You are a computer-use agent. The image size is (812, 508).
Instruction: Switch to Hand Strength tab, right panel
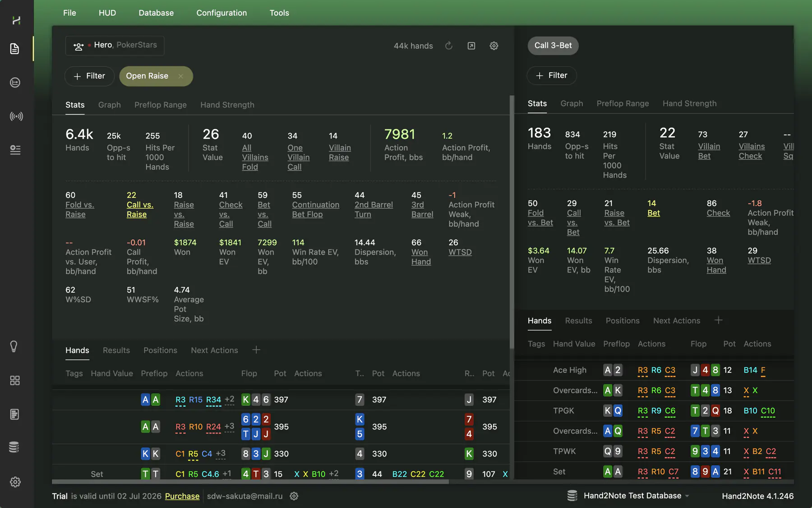tap(689, 103)
